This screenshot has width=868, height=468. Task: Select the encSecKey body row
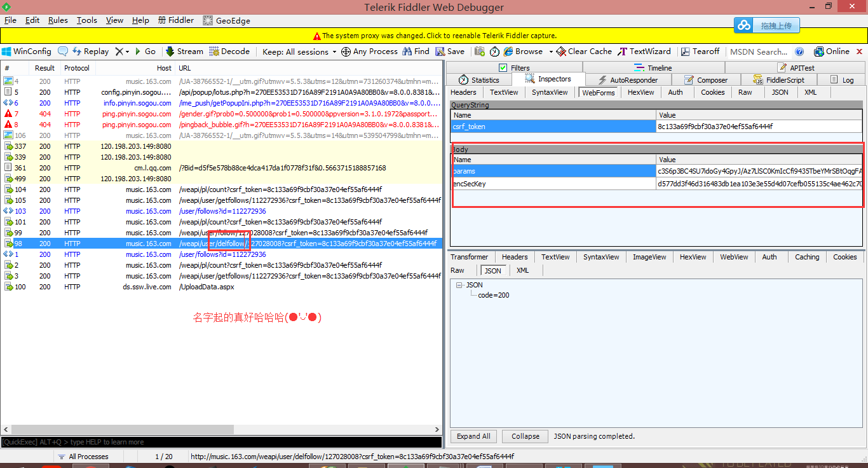click(657, 184)
